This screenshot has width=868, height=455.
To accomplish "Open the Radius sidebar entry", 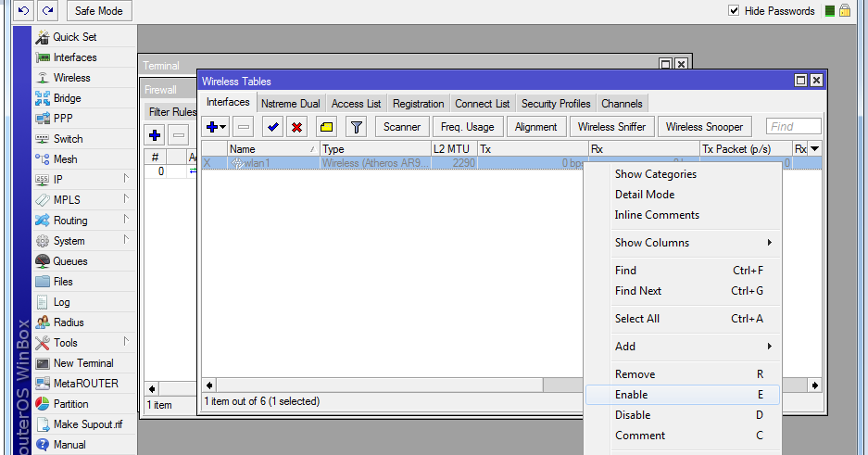I will pos(69,322).
